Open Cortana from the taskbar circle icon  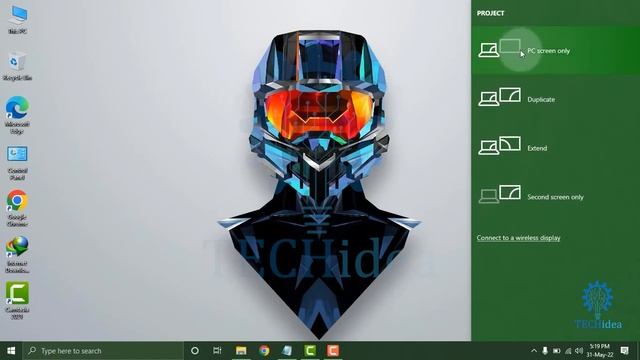[195, 351]
